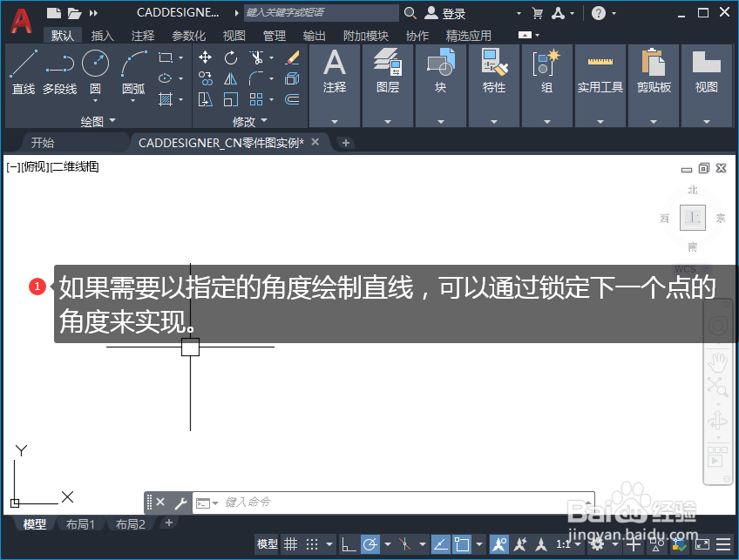This screenshot has height=560, width=739.
Task: Toggle annotation visibility icon
Action: point(498,544)
